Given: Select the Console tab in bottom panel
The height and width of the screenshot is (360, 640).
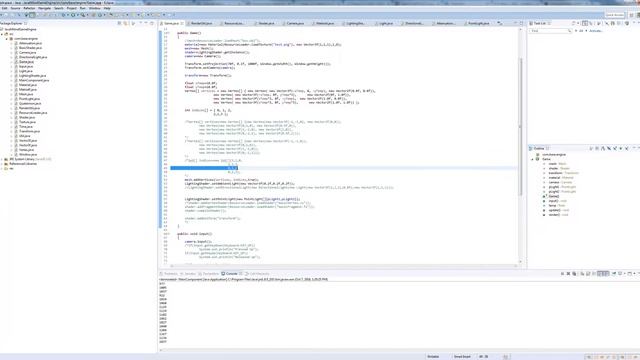Looking at the screenshot, I should coord(231,273).
